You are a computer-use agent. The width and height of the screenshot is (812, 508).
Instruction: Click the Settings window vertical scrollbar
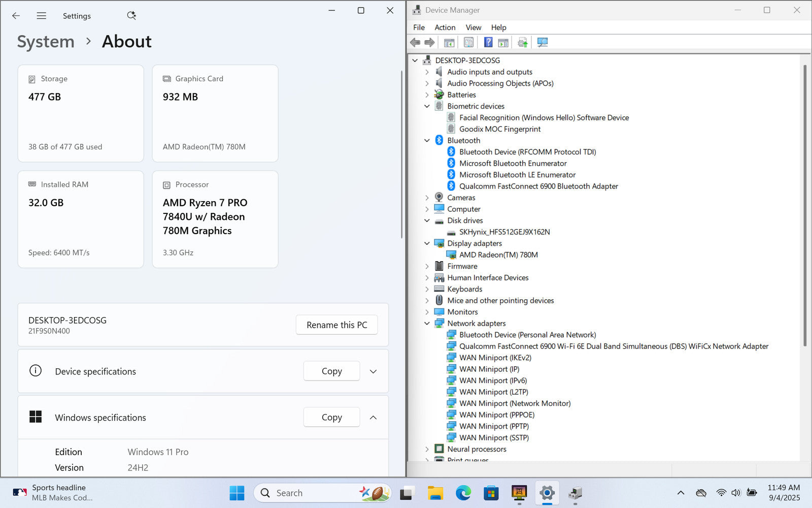(x=402, y=155)
